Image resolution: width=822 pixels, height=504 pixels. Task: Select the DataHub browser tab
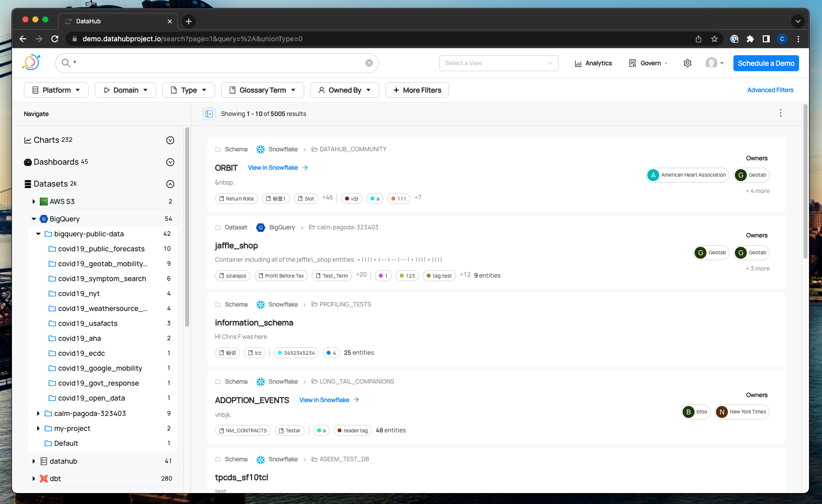[118, 21]
